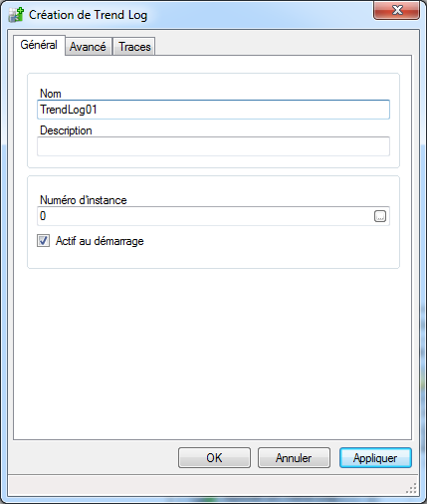The image size is (427, 504).
Task: Click the Trend Log icon in the title bar
Action: [16, 15]
